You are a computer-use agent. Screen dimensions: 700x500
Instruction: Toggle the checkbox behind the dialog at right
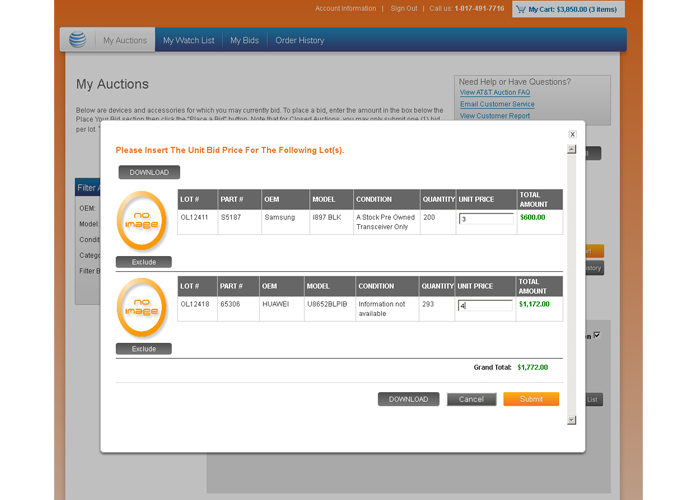pyautogui.click(x=597, y=335)
